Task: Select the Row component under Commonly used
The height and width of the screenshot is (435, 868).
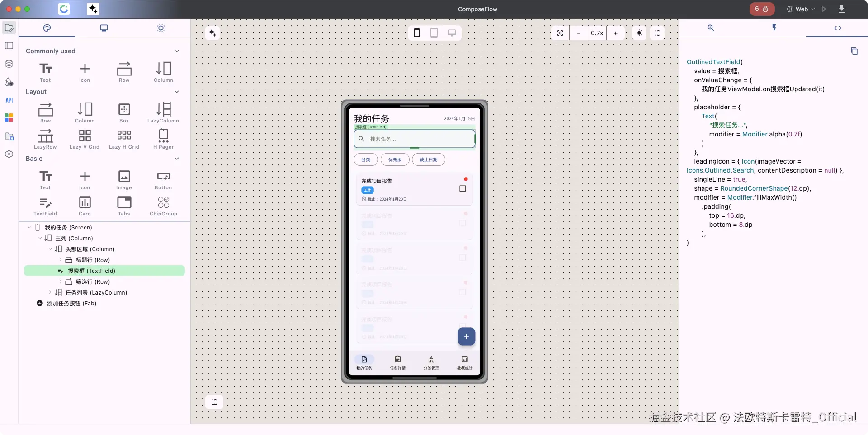Action: click(124, 72)
